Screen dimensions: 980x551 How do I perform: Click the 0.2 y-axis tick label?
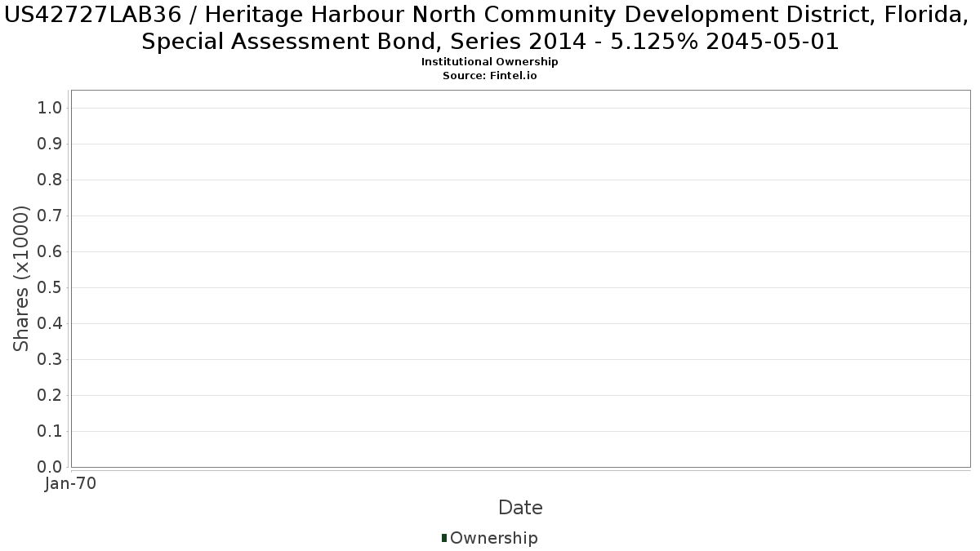point(51,396)
